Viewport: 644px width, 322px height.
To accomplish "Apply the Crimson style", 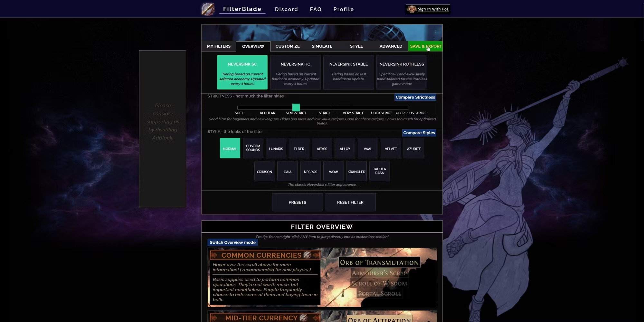I will point(264,171).
